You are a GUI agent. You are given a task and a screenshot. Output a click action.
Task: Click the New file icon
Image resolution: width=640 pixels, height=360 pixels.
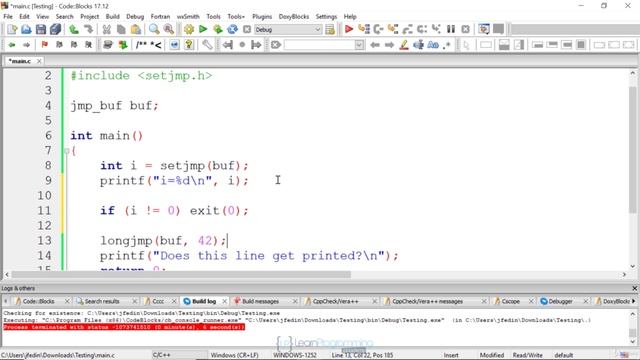pyautogui.click(x=12, y=29)
